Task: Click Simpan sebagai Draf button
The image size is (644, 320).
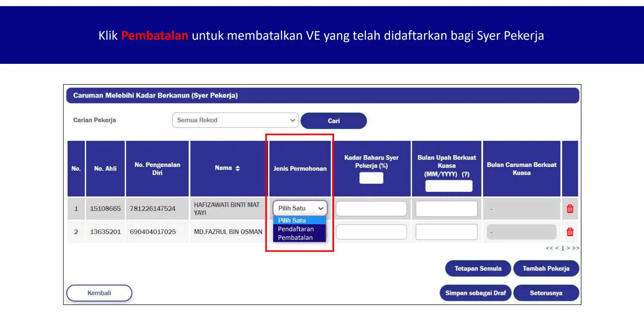Action: tap(476, 293)
